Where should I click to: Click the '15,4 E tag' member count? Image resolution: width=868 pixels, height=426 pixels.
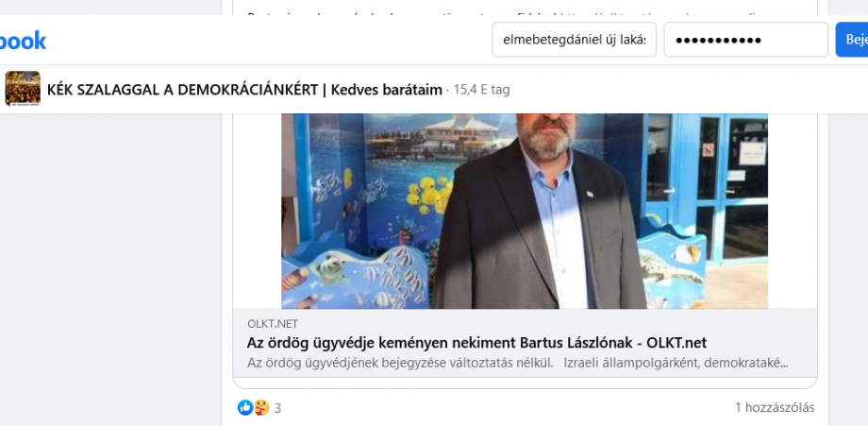pyautogui.click(x=481, y=90)
